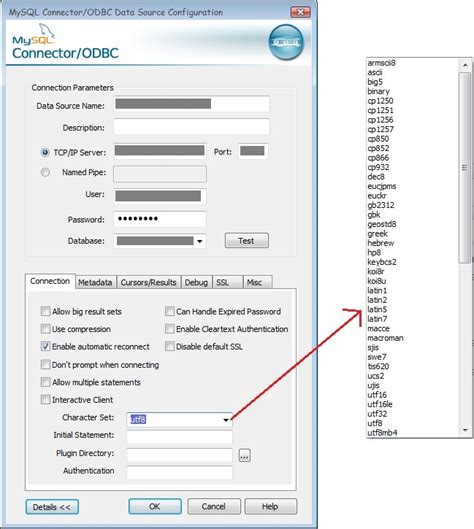Choose big5 character set
Image resolution: width=474 pixels, height=529 pixels.
tap(375, 82)
